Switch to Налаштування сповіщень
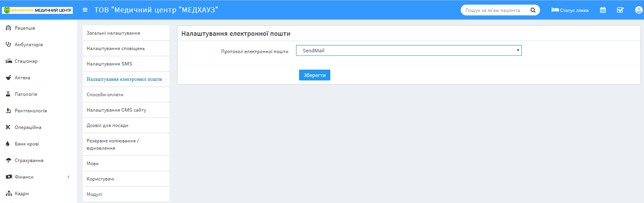This screenshot has width=644, height=203. [126, 48]
